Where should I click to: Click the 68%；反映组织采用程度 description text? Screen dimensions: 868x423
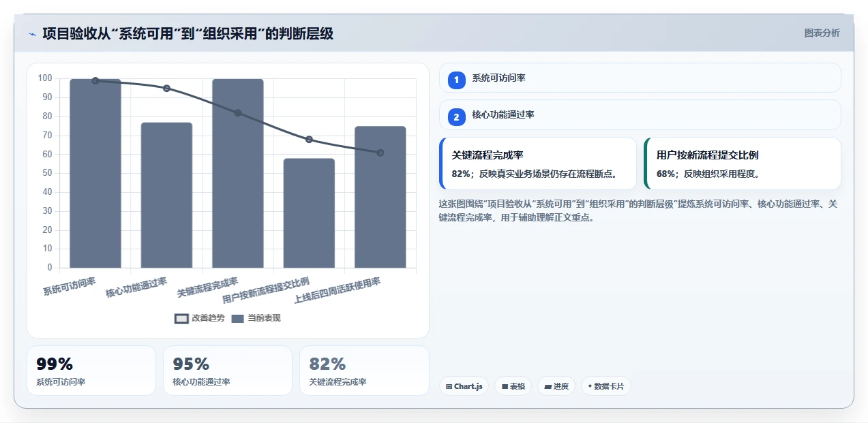click(x=708, y=174)
